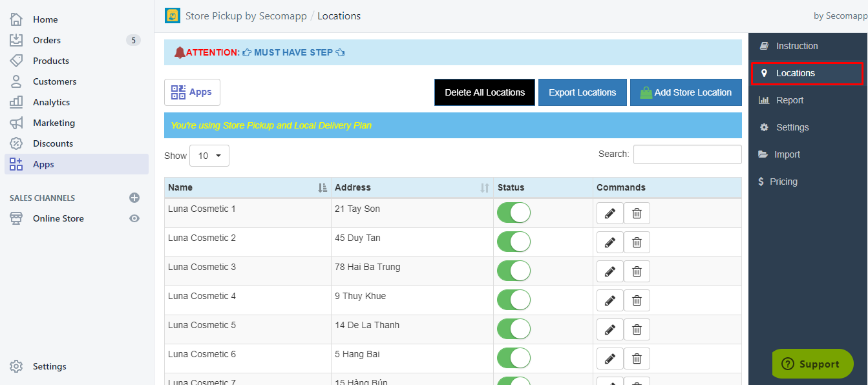Delete Luna Cosmetic 5 with the trash icon
Image resolution: width=868 pixels, height=385 pixels.
(637, 329)
